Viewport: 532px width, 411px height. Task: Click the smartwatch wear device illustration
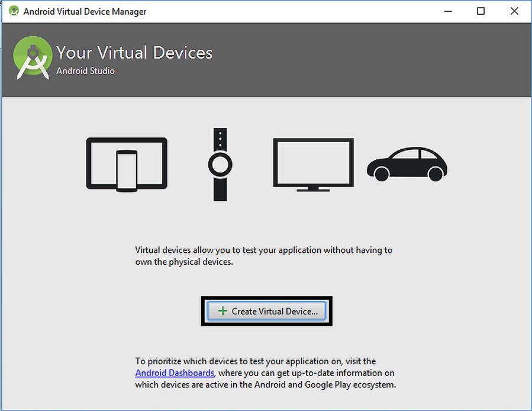(220, 165)
